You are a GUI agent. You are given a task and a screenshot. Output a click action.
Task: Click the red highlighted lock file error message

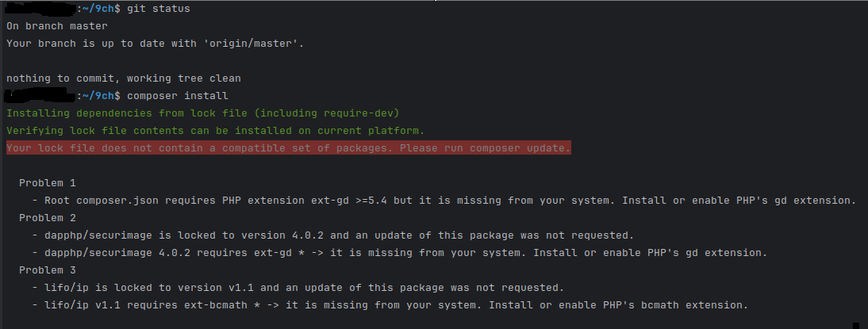289,148
